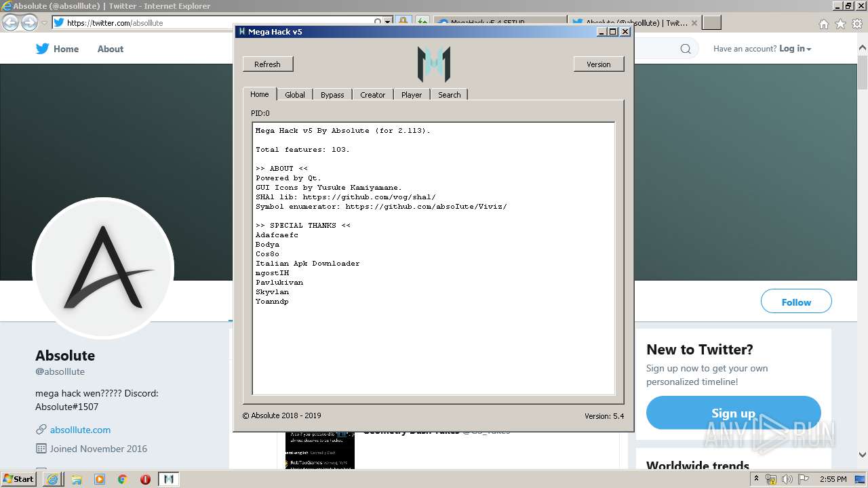
Task: Click the back-button history dropdown arrow
Action: pyautogui.click(x=44, y=22)
